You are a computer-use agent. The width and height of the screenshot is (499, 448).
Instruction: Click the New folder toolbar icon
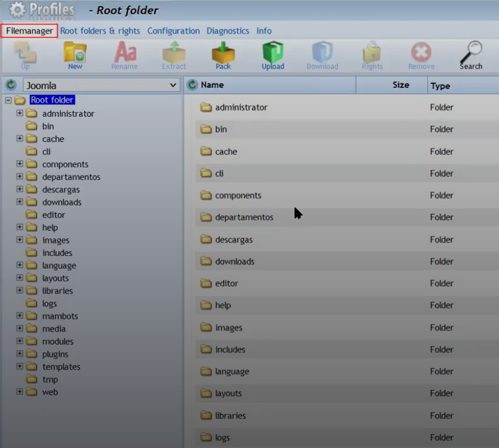pos(75,54)
